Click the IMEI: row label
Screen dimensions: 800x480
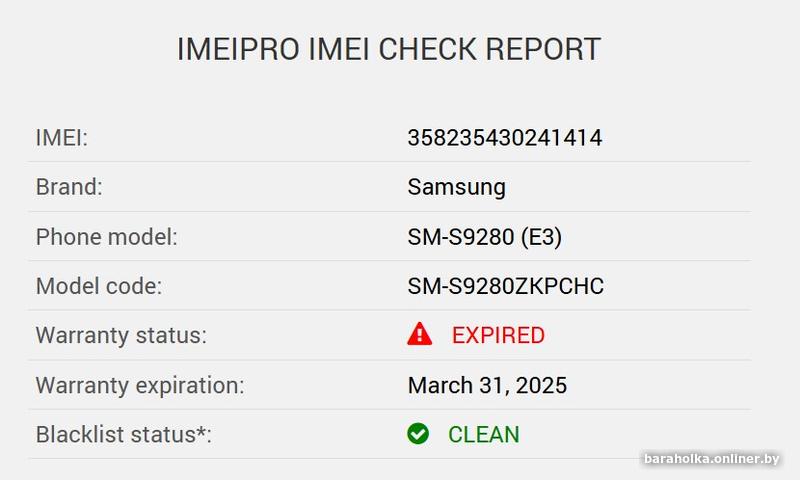coord(62,138)
